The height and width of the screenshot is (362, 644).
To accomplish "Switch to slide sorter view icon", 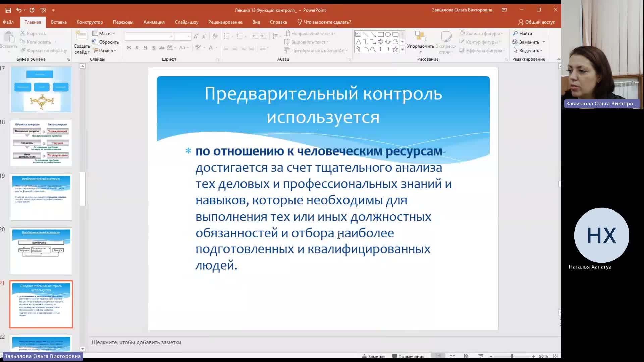I will (x=452, y=356).
